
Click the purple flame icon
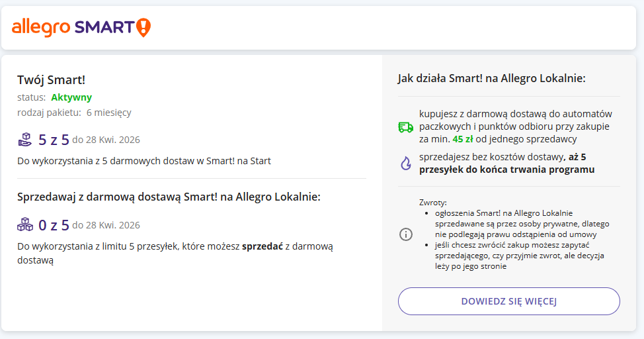(x=405, y=164)
